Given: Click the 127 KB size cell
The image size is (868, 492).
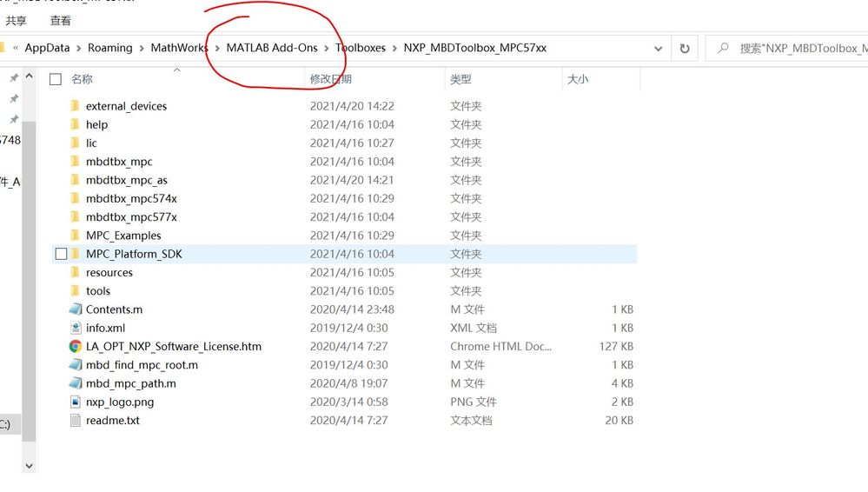Looking at the screenshot, I should tap(616, 346).
